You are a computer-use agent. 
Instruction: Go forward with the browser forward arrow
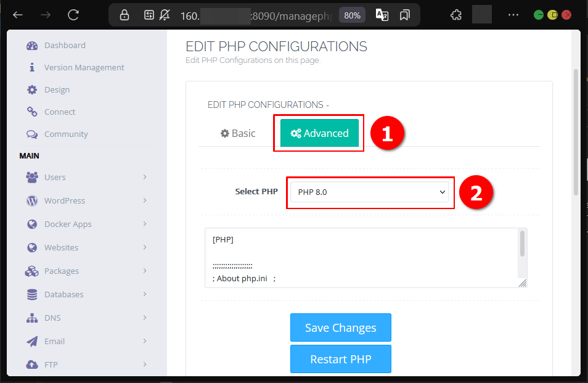coord(46,15)
